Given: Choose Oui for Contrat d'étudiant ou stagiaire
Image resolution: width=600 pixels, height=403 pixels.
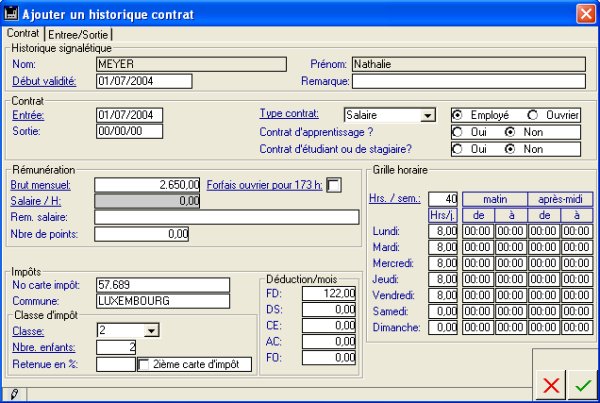Looking at the screenshot, I should click(457, 149).
